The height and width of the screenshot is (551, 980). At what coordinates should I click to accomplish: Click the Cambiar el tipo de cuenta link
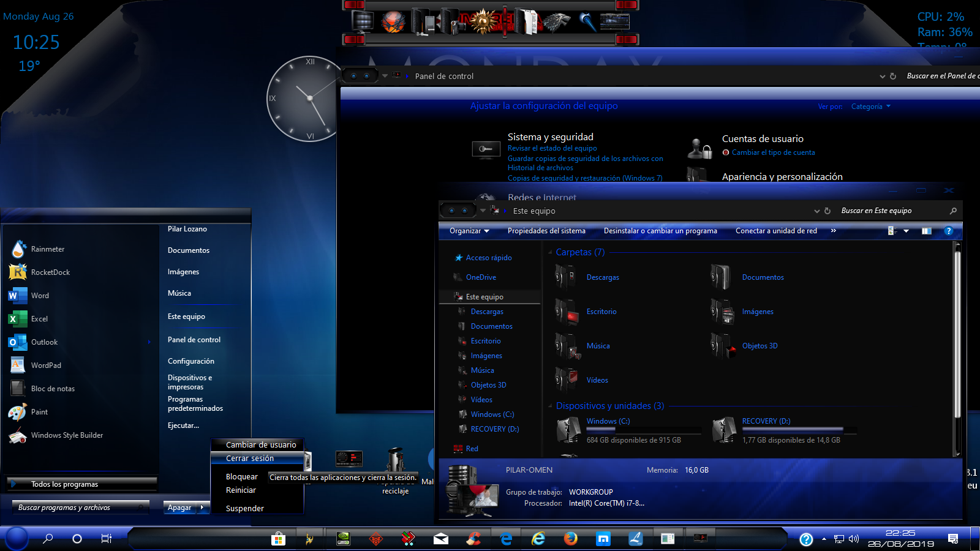774,152
